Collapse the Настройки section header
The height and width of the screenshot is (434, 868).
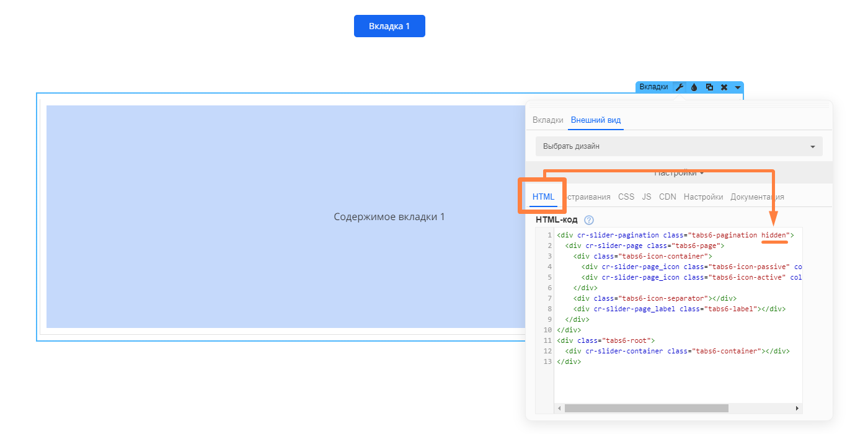click(679, 173)
